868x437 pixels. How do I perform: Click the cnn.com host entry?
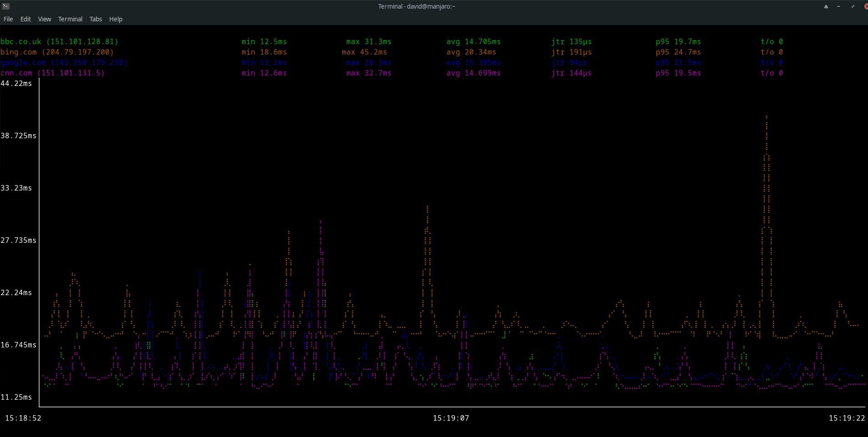point(52,73)
